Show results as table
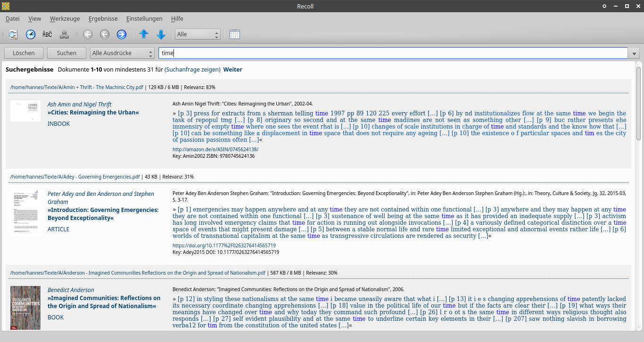This screenshot has width=644, height=342. point(235,34)
